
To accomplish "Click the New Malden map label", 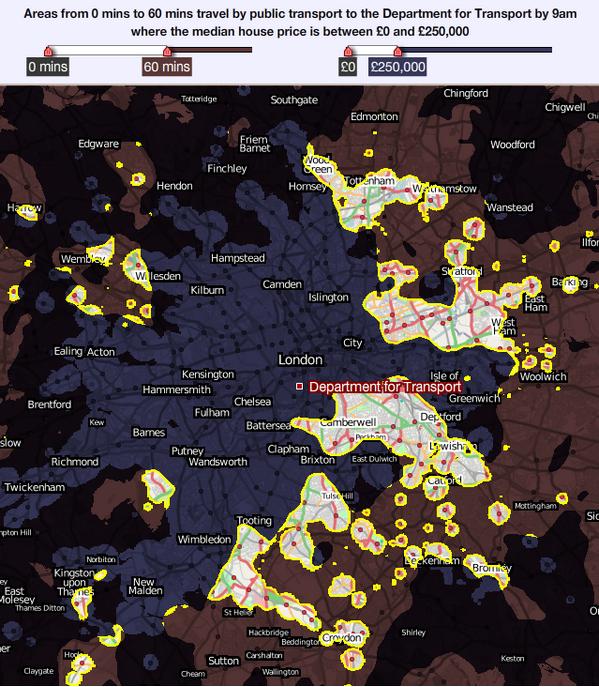I will click(x=145, y=586).
